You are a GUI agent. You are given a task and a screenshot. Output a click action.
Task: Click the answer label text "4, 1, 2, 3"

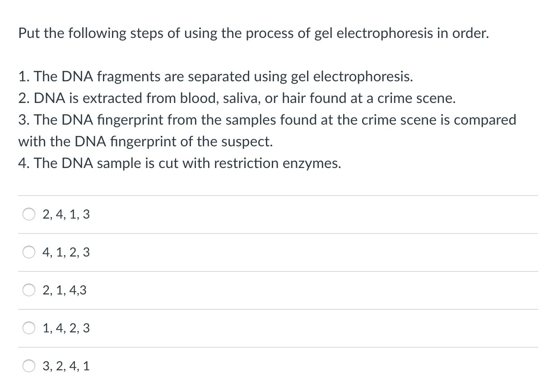66,253
